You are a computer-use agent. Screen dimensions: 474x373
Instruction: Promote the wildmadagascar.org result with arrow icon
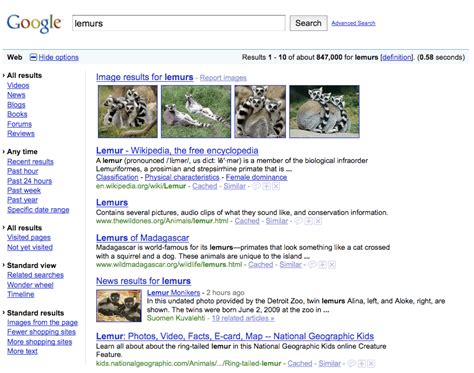(x=322, y=265)
